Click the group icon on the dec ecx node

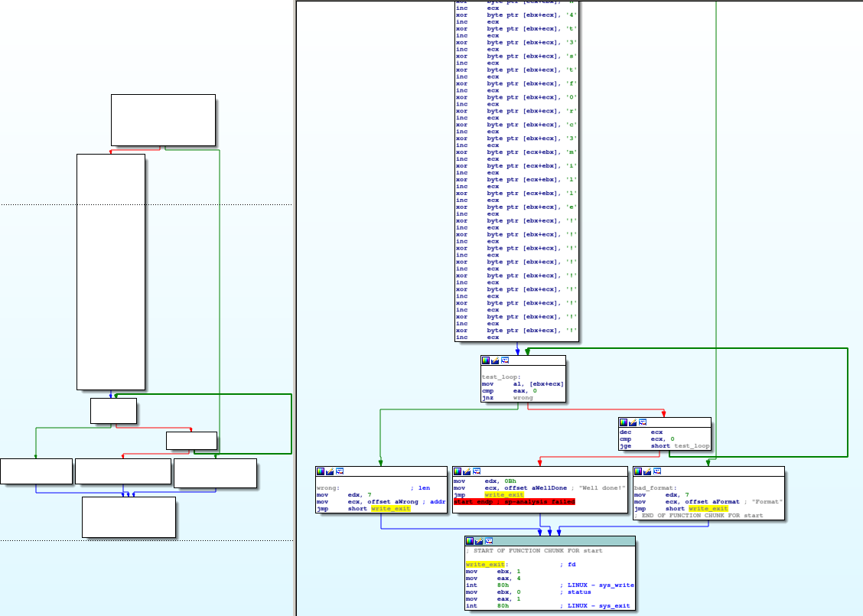[643, 422]
